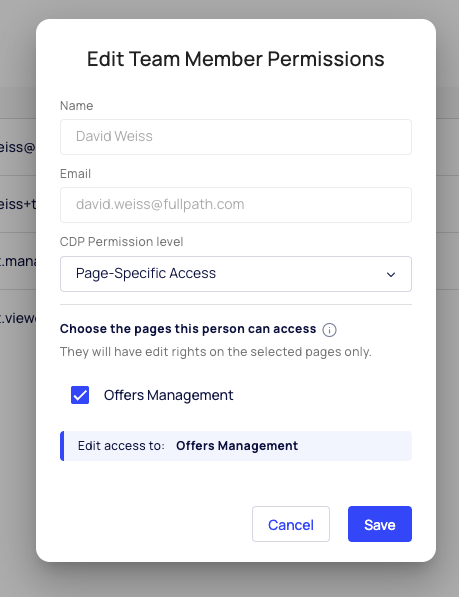Click the Edit access to summary banner

[x=236, y=446]
